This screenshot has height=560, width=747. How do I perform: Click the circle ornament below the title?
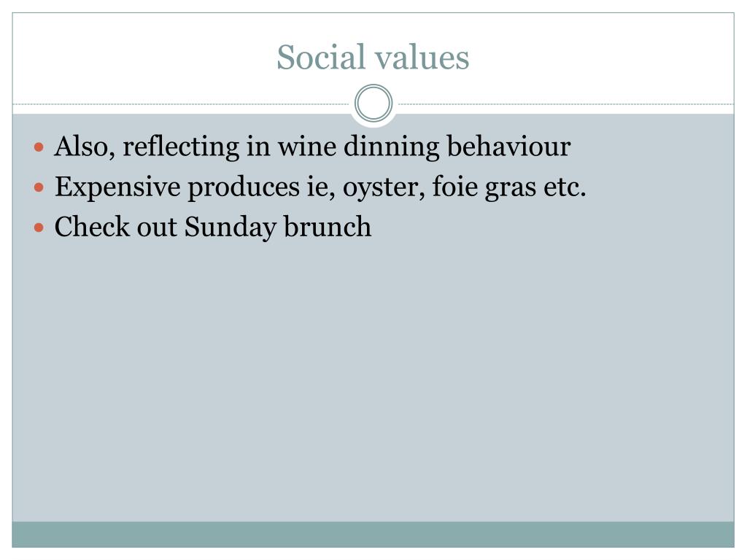click(373, 104)
